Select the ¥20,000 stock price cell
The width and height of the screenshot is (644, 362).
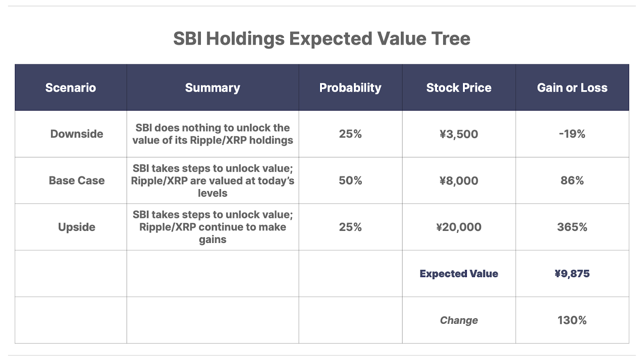[459, 227]
